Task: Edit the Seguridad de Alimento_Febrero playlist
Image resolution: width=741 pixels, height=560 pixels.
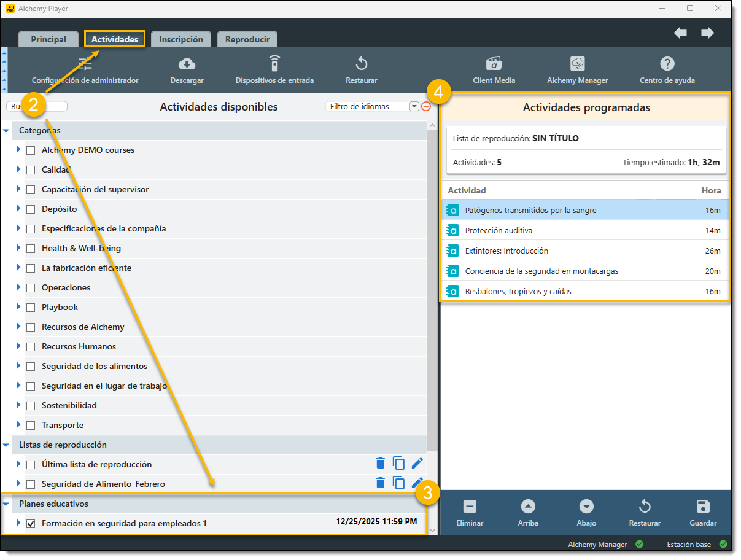Action: pyautogui.click(x=417, y=483)
